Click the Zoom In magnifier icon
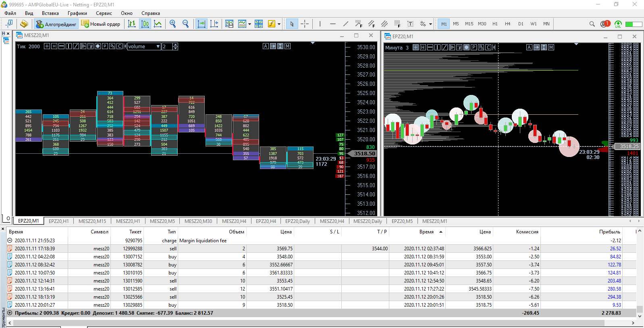This screenshot has height=328, width=644. (x=172, y=24)
